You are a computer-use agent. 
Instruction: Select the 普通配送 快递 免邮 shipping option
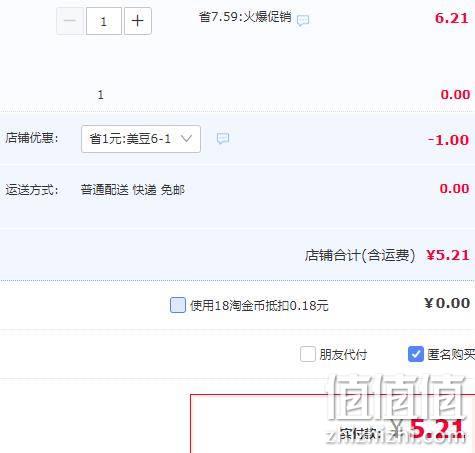tap(132, 190)
